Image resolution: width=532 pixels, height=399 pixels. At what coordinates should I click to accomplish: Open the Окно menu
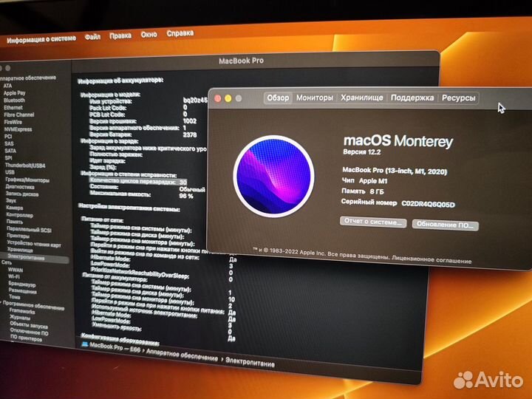(x=149, y=35)
